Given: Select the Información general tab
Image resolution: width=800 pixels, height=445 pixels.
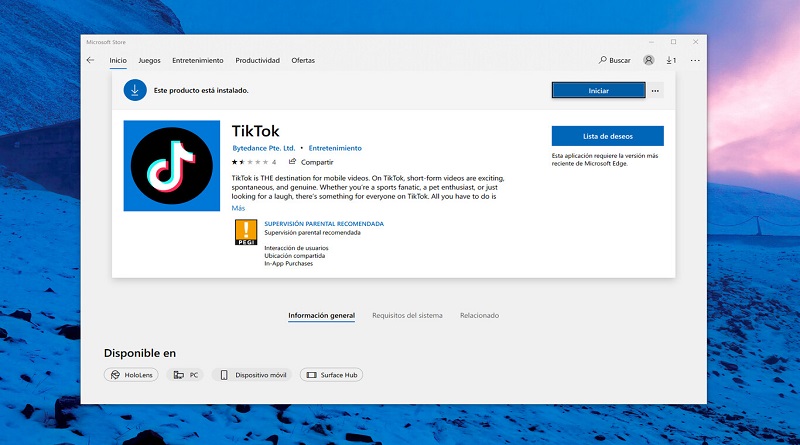Looking at the screenshot, I should click(321, 315).
